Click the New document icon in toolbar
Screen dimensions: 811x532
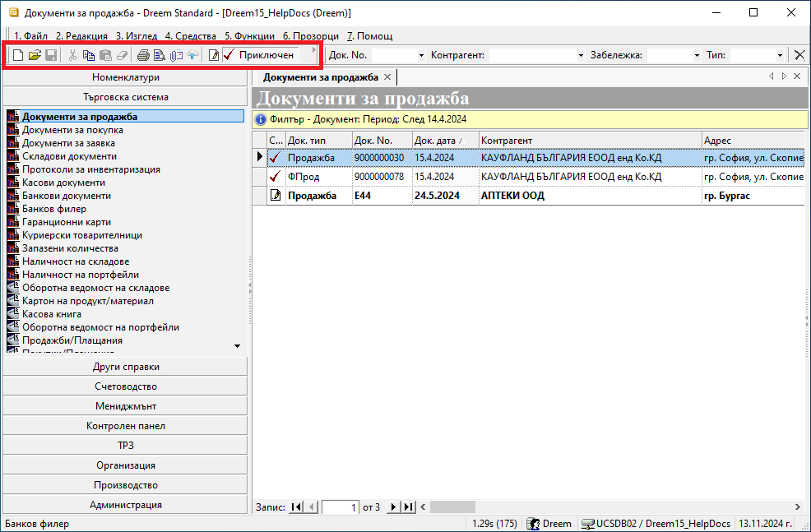(x=18, y=55)
